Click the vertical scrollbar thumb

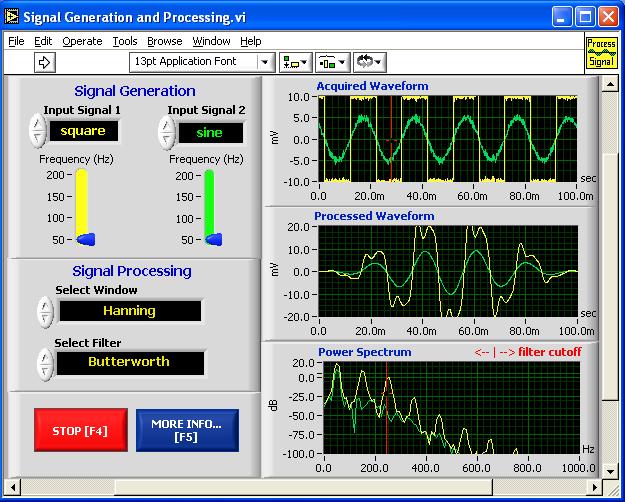point(610,276)
